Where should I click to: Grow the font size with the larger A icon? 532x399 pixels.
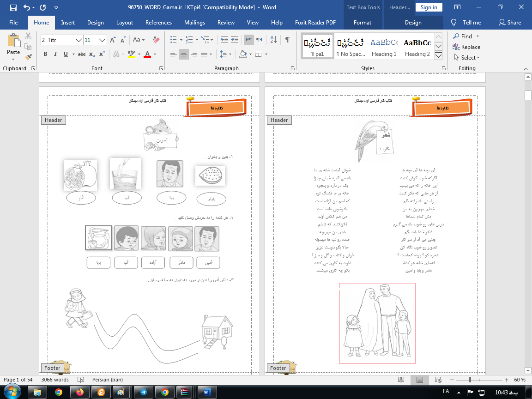click(x=113, y=40)
